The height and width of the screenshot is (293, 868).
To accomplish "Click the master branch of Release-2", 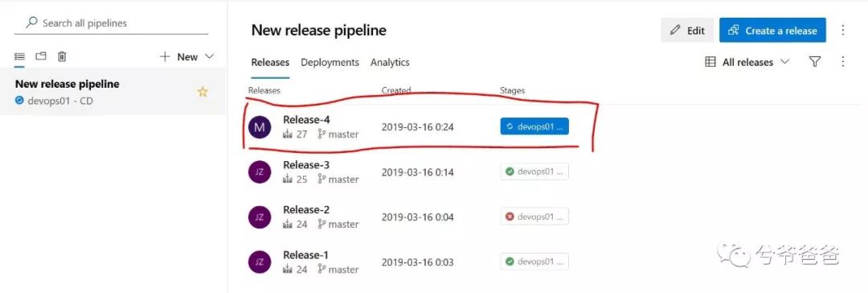I will pyautogui.click(x=338, y=225).
